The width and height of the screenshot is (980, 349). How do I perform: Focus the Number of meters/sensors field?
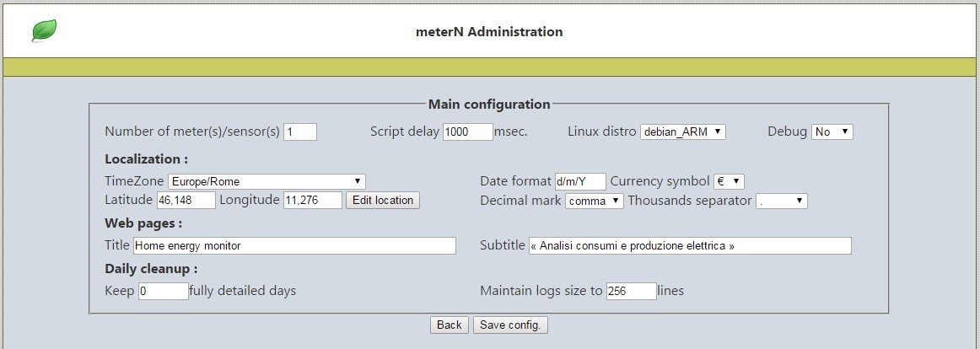[x=300, y=132]
